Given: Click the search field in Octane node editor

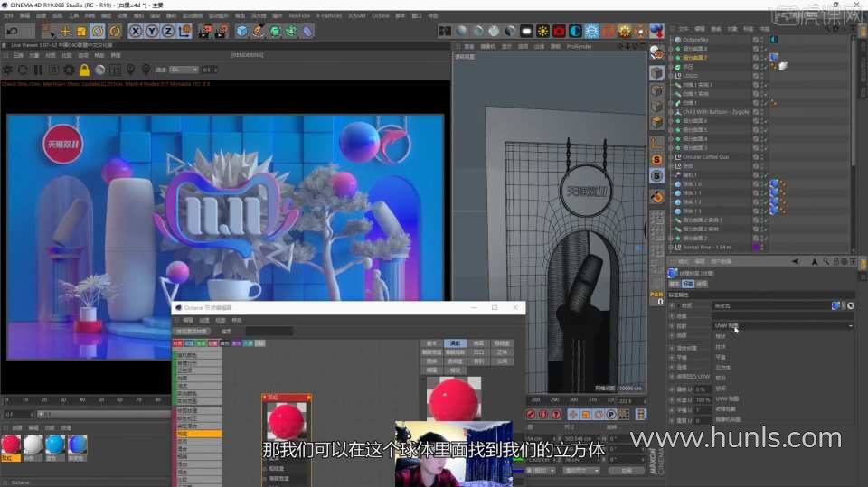Looking at the screenshot, I should pyautogui.click(x=269, y=331).
